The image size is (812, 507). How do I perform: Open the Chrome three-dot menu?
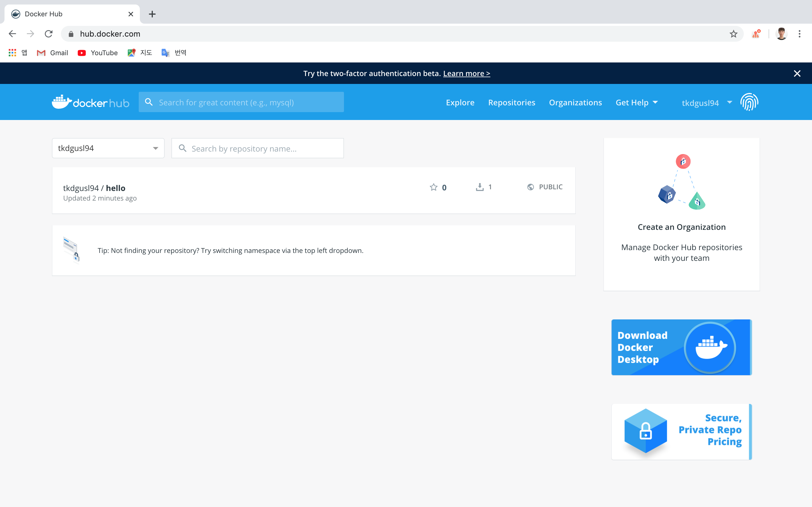pyautogui.click(x=800, y=34)
